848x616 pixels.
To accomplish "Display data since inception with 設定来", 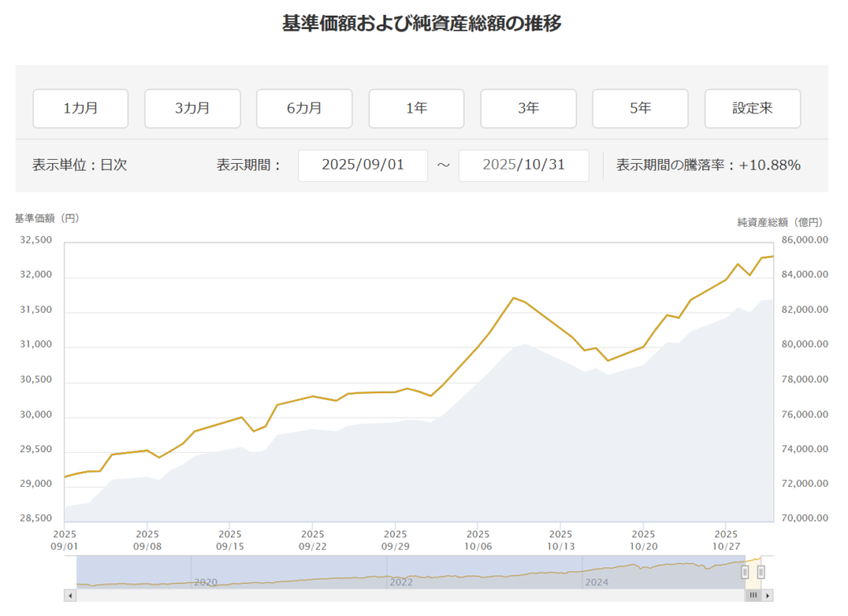I will 752,108.
